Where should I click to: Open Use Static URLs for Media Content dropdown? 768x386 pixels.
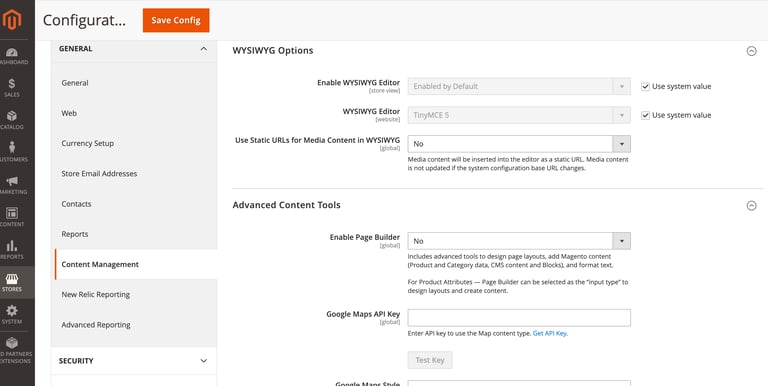click(x=519, y=144)
